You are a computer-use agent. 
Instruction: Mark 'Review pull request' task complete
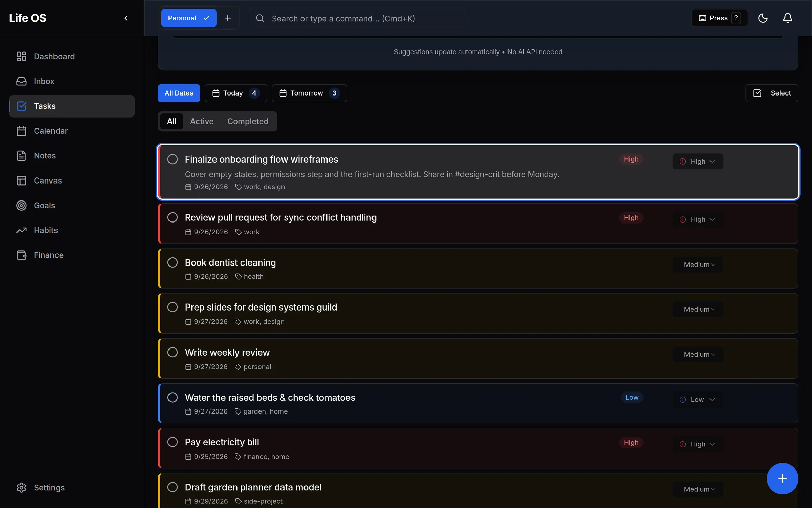click(173, 217)
